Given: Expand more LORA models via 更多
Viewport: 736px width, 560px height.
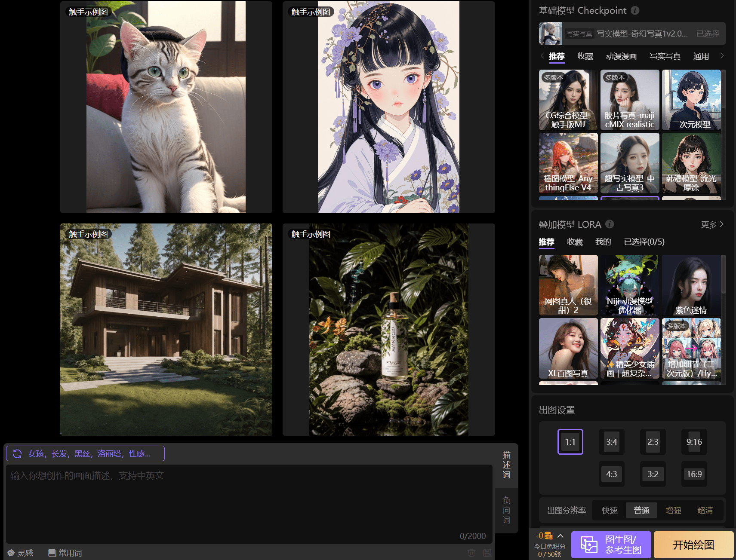Looking at the screenshot, I should (x=712, y=224).
